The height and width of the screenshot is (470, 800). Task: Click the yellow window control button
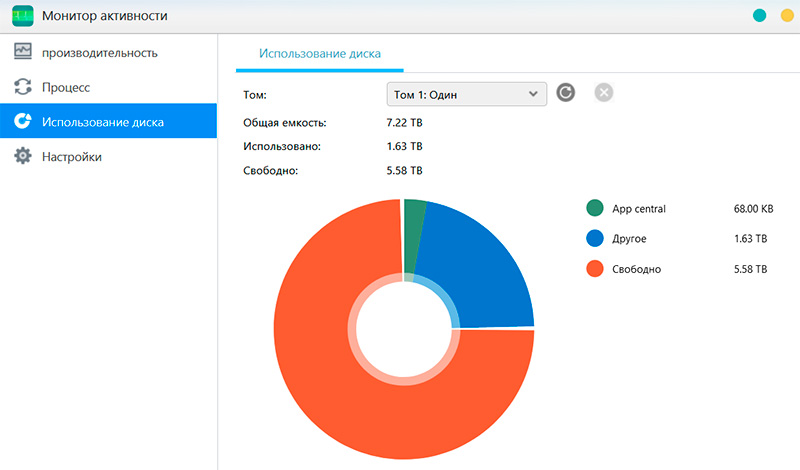[787, 16]
